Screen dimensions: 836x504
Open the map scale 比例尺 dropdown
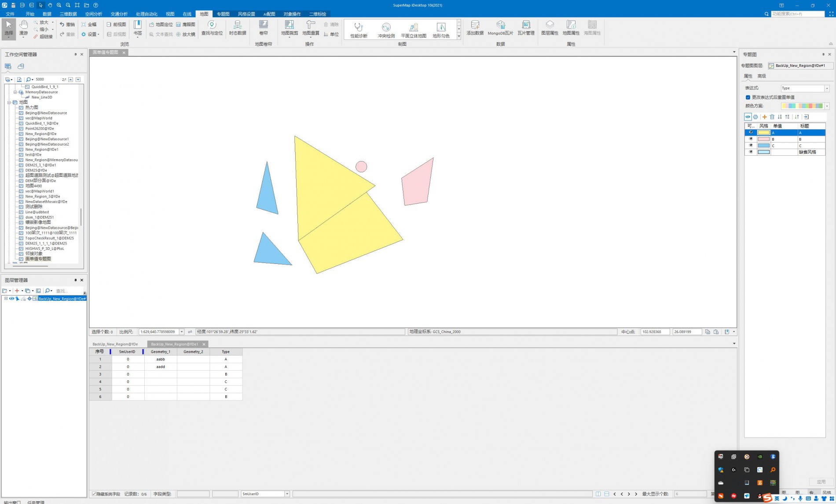click(x=181, y=332)
